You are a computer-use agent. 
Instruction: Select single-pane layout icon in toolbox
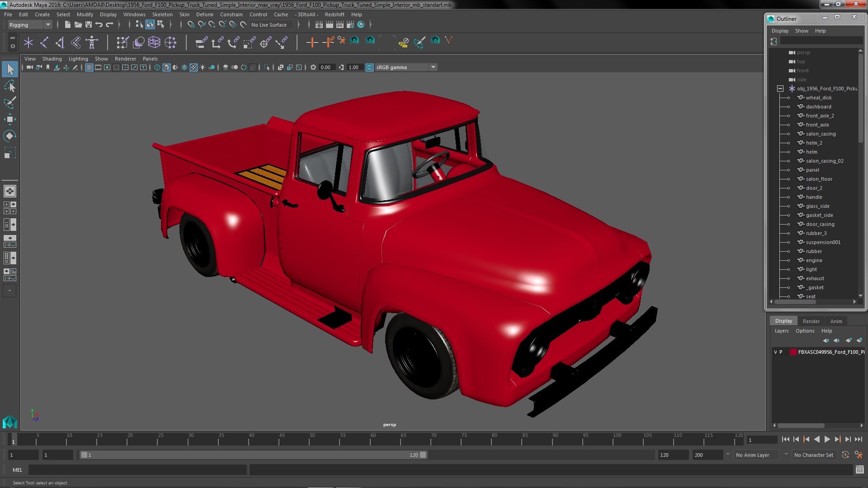pos(10,191)
